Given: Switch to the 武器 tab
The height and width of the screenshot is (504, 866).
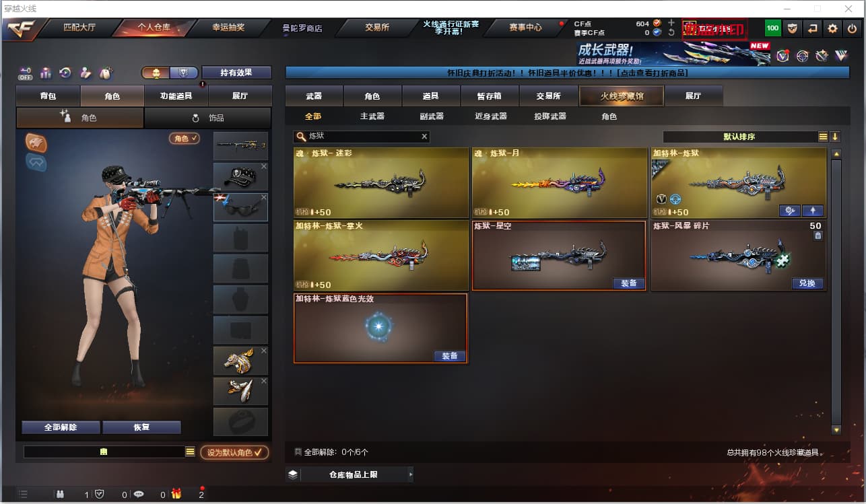Looking at the screenshot, I should click(314, 96).
